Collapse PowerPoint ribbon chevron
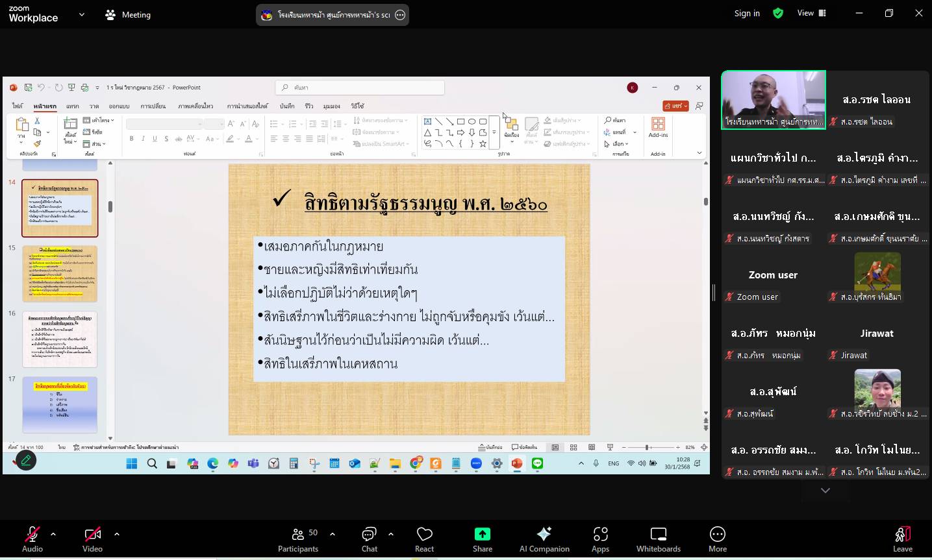 pos(699,153)
